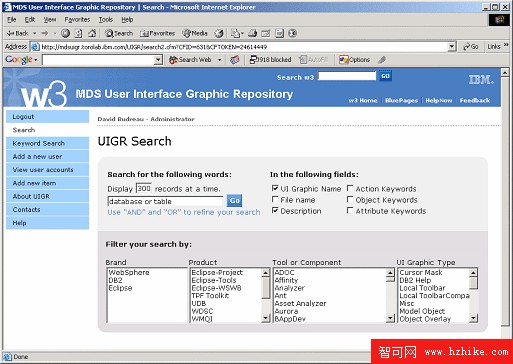Viewport: 513px width, 364px height.
Task: Open the Edit menu
Action: pos(30,20)
